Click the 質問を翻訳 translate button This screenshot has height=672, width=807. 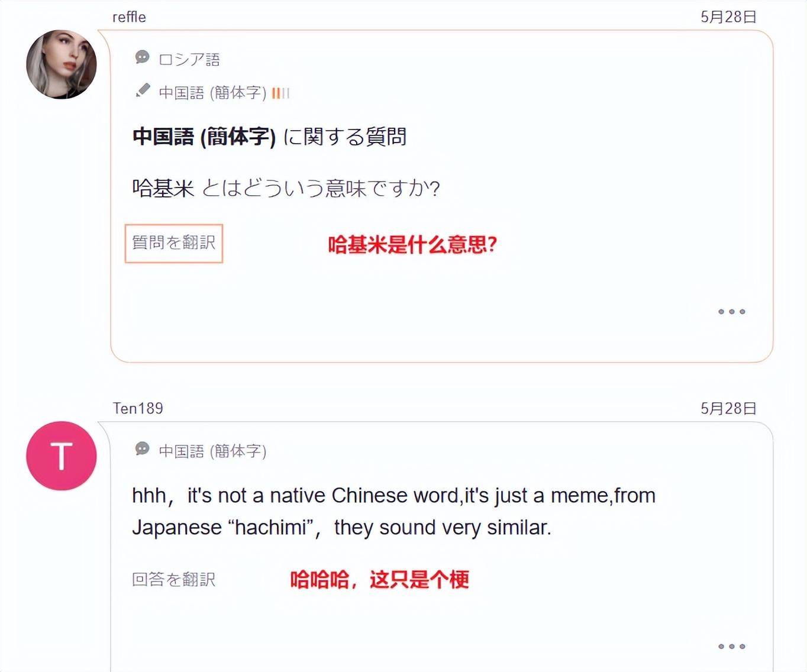click(174, 243)
